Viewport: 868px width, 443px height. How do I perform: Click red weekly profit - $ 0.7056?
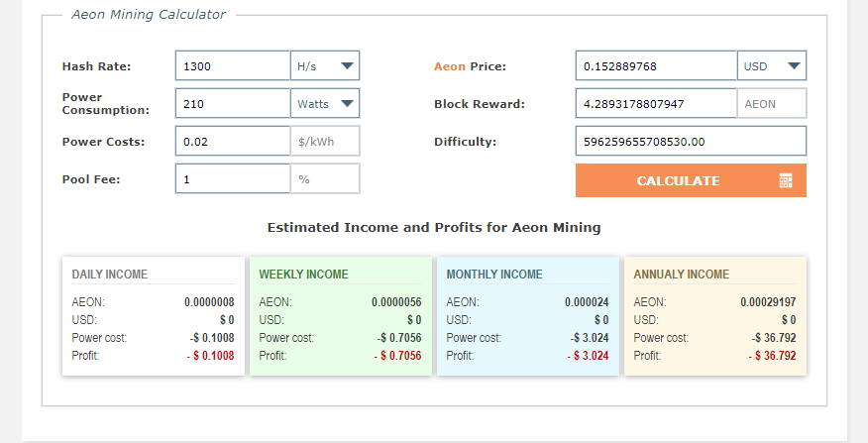pyautogui.click(x=397, y=356)
